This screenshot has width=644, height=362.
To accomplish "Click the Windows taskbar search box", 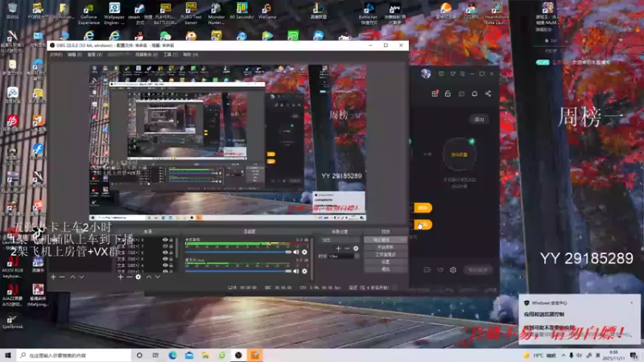I will click(x=74, y=356).
